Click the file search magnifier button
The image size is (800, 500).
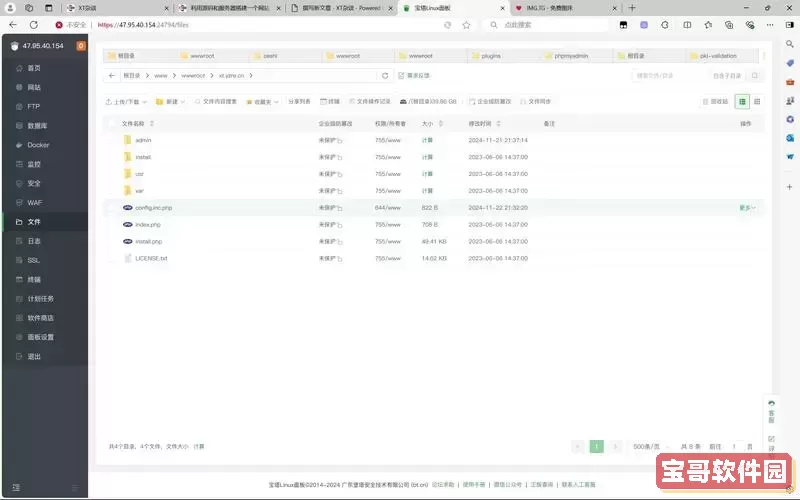tap(755, 76)
